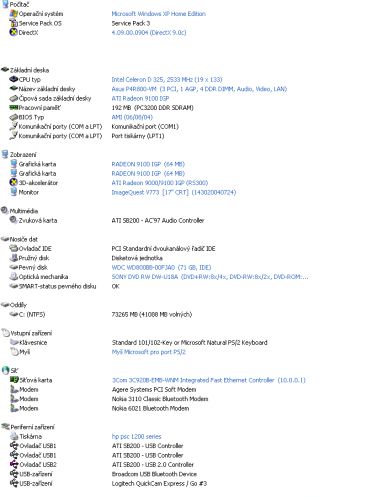Screen dimensions: 367x500
Task: Click the Oddíly section icon
Action: tap(5, 305)
